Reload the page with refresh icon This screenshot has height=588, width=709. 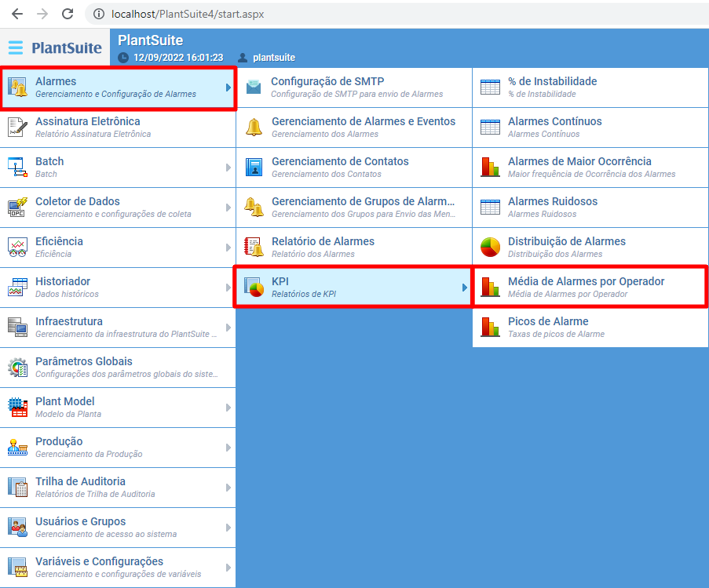67,14
